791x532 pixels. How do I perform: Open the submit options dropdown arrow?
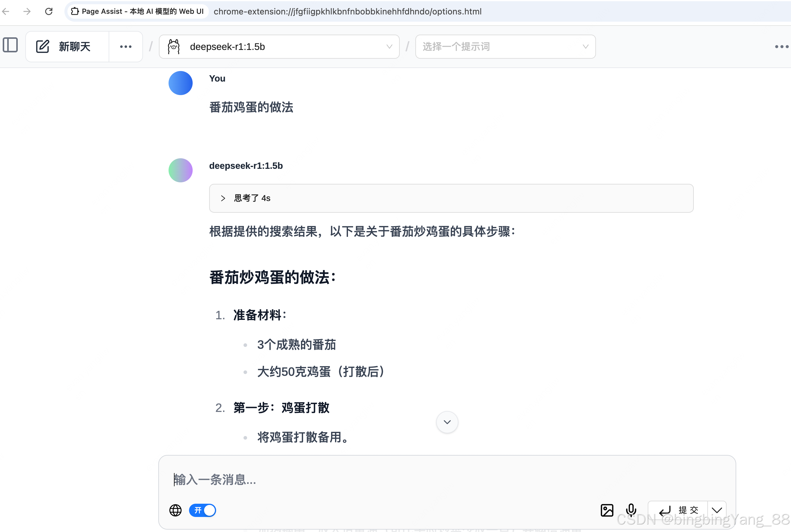pos(717,510)
